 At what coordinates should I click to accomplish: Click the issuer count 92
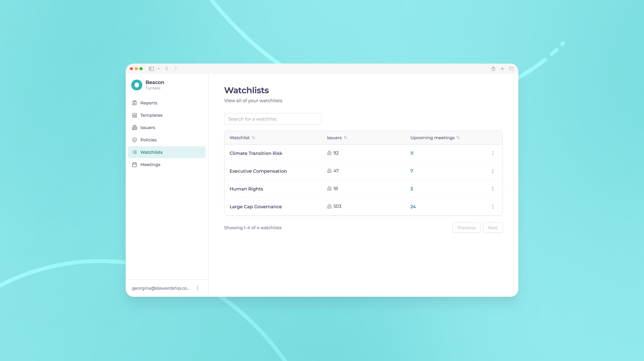pos(336,153)
